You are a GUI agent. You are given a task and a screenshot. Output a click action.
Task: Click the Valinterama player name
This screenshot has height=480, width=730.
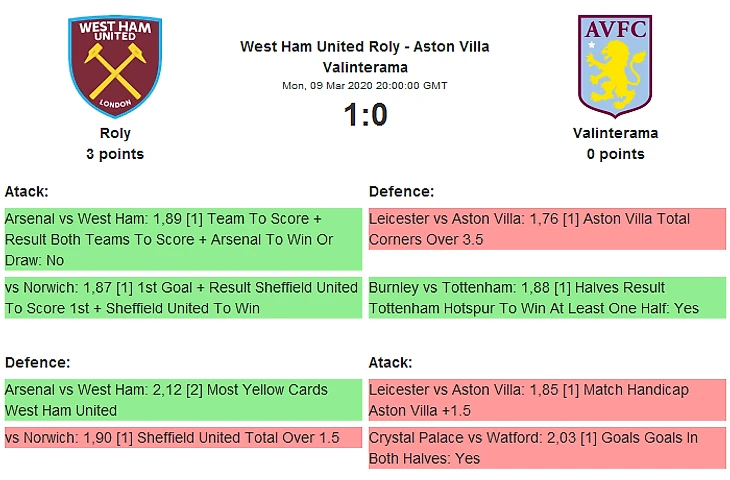tap(615, 133)
